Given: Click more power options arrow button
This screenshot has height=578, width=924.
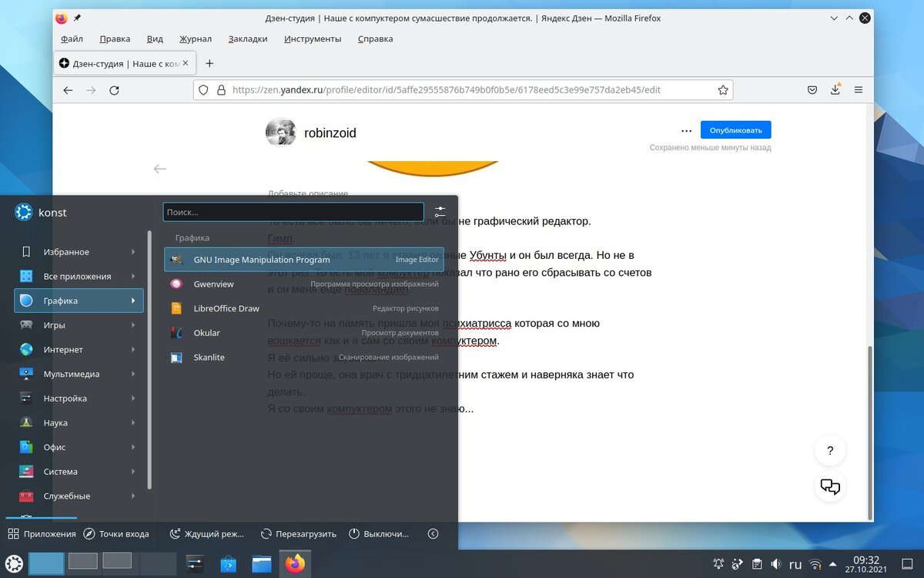Looking at the screenshot, I should 433,533.
